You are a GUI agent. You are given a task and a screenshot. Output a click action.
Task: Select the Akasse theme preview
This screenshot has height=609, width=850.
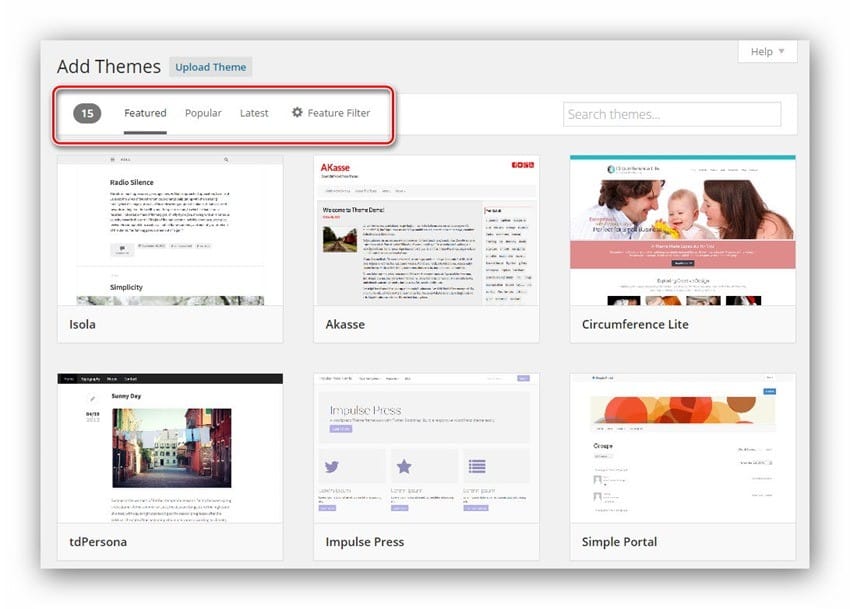426,230
